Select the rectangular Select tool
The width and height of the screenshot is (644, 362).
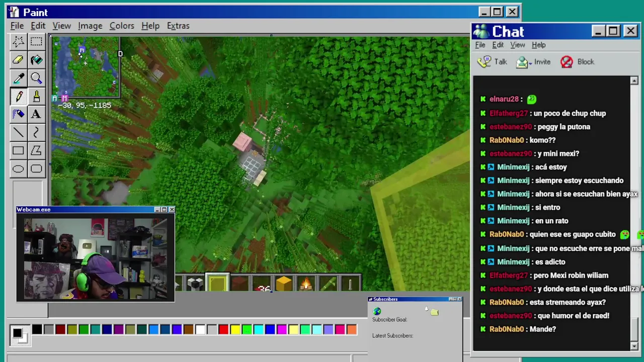click(x=36, y=42)
